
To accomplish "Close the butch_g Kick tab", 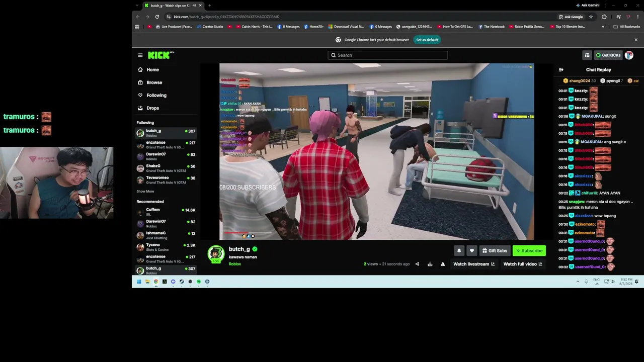I will pos(200,6).
